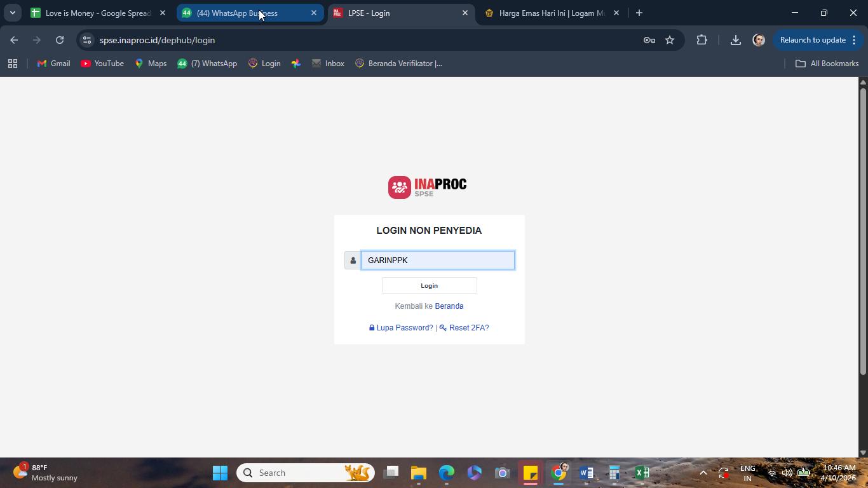The height and width of the screenshot is (488, 868).
Task: Open the site information icon in address bar
Action: (x=87, y=40)
